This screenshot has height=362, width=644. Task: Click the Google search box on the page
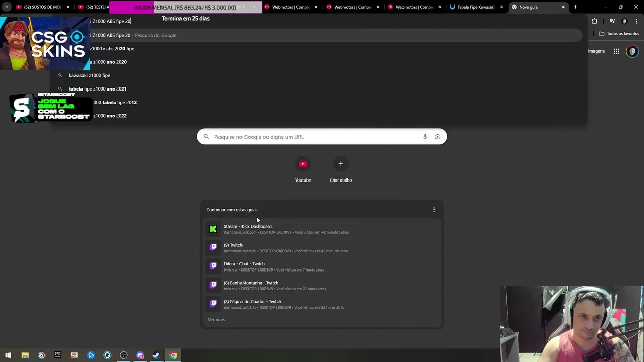(322, 137)
